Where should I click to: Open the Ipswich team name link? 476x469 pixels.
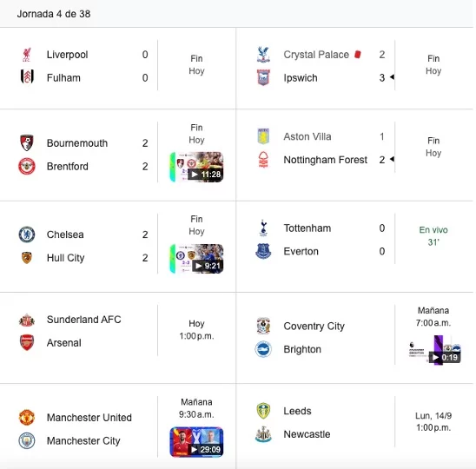(x=301, y=78)
